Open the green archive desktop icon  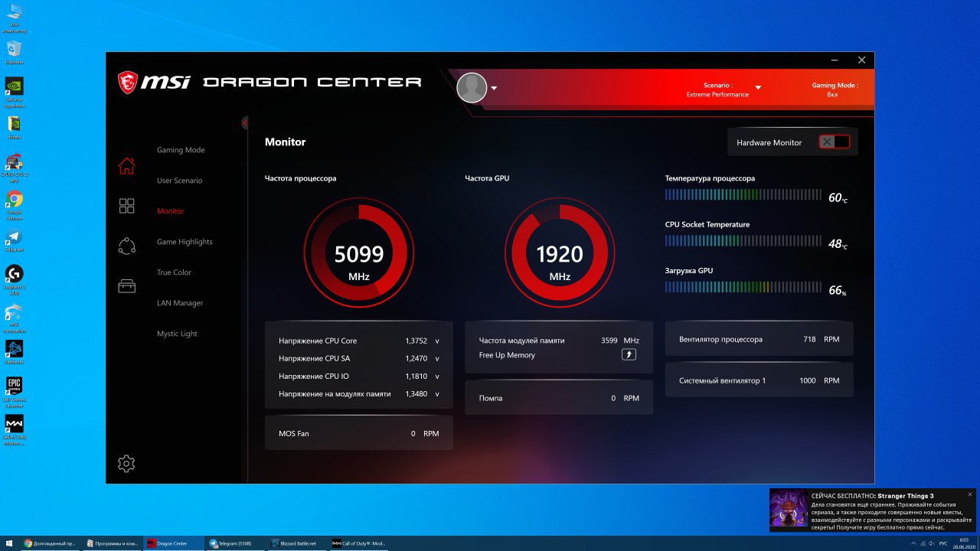[14, 126]
